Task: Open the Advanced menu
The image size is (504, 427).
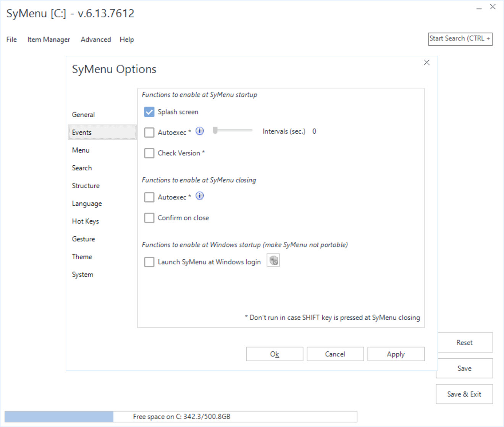Action: click(x=96, y=39)
